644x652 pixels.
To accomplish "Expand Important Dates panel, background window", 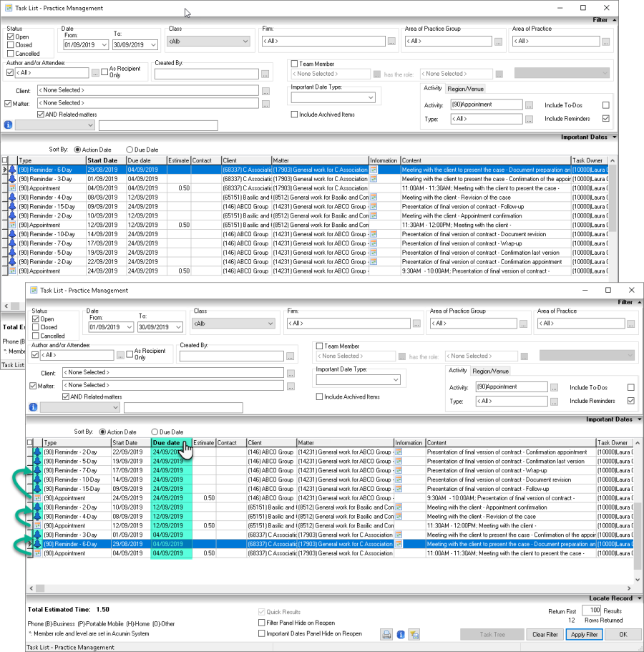I will pos(615,137).
